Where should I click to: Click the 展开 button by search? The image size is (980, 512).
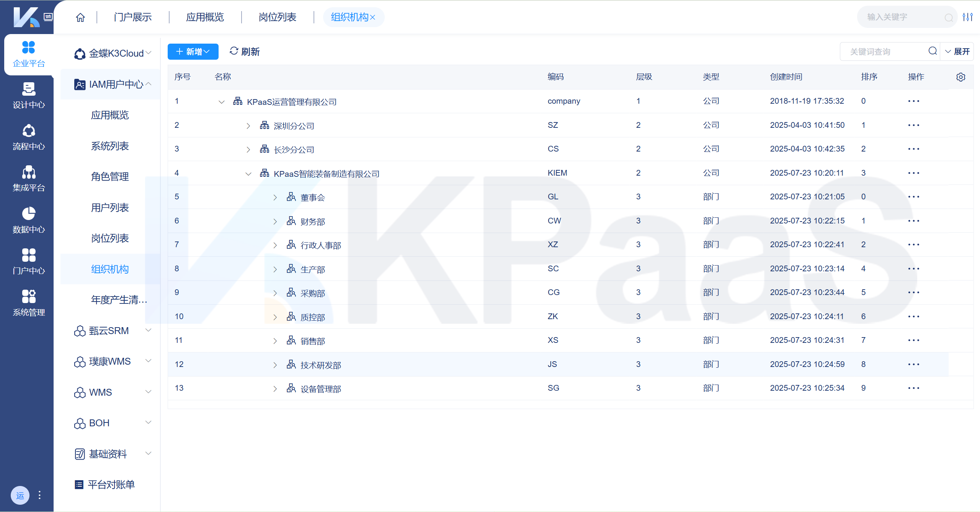click(957, 52)
